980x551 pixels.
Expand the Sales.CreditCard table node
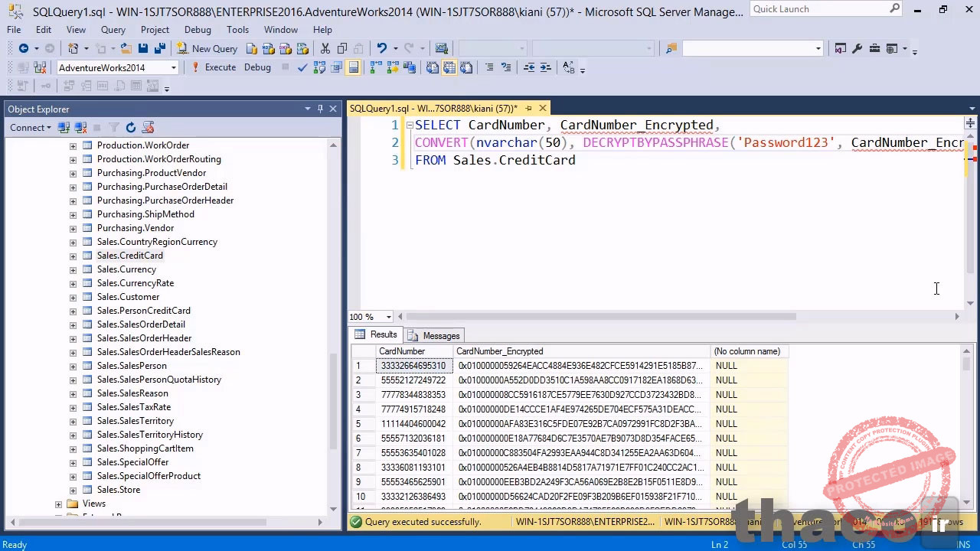pyautogui.click(x=73, y=256)
